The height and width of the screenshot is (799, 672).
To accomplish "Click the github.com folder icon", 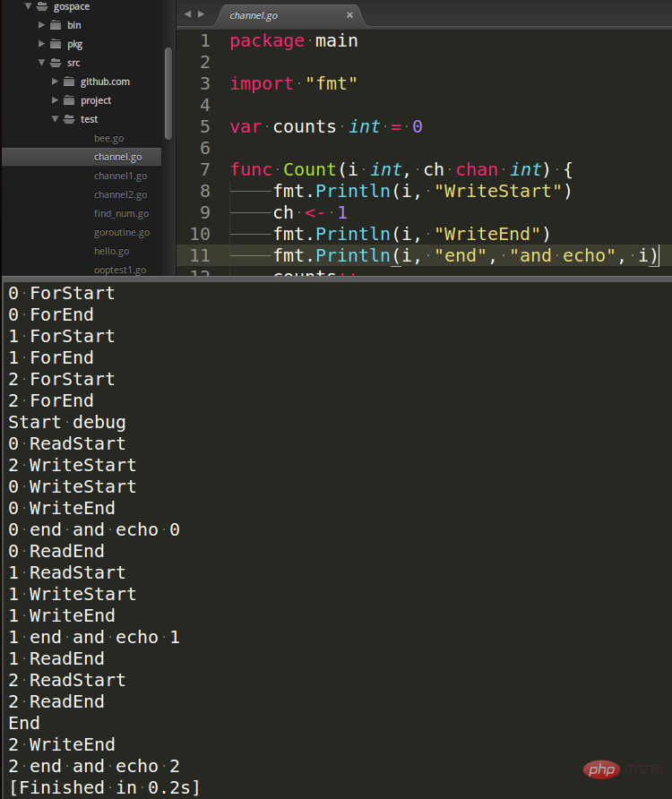I will pos(69,82).
